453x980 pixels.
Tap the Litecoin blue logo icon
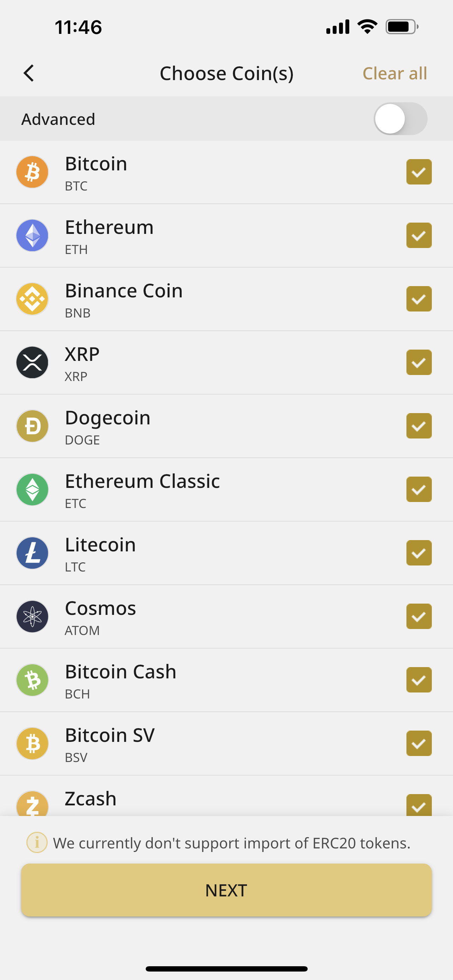[x=32, y=553]
